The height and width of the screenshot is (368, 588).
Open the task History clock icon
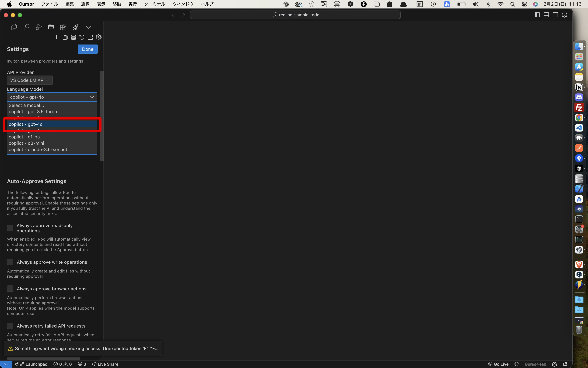coord(82,37)
